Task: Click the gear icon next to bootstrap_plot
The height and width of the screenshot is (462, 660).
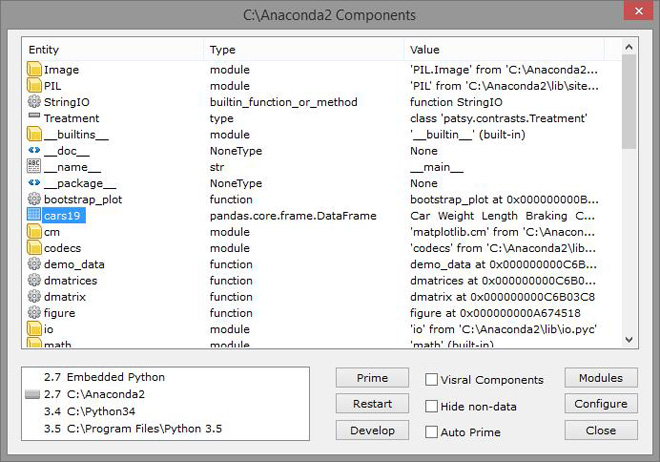Action: coord(34,199)
